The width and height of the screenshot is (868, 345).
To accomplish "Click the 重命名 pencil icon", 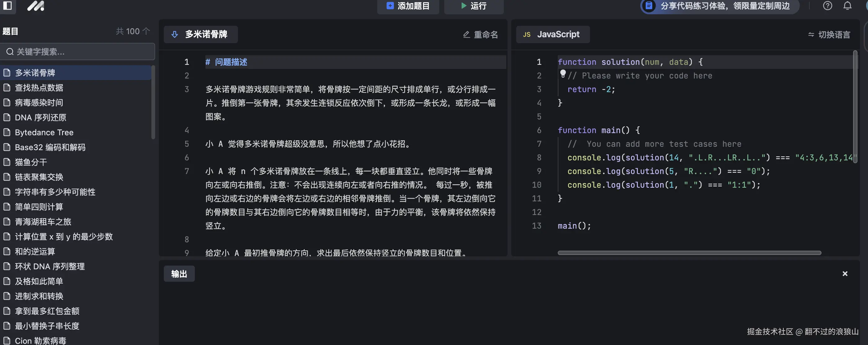I will pyautogui.click(x=466, y=34).
